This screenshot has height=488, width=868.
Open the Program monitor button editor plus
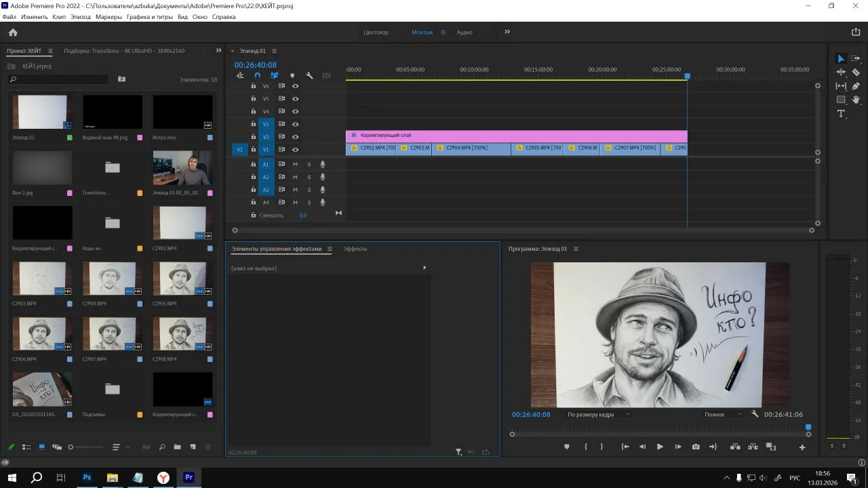click(x=802, y=447)
